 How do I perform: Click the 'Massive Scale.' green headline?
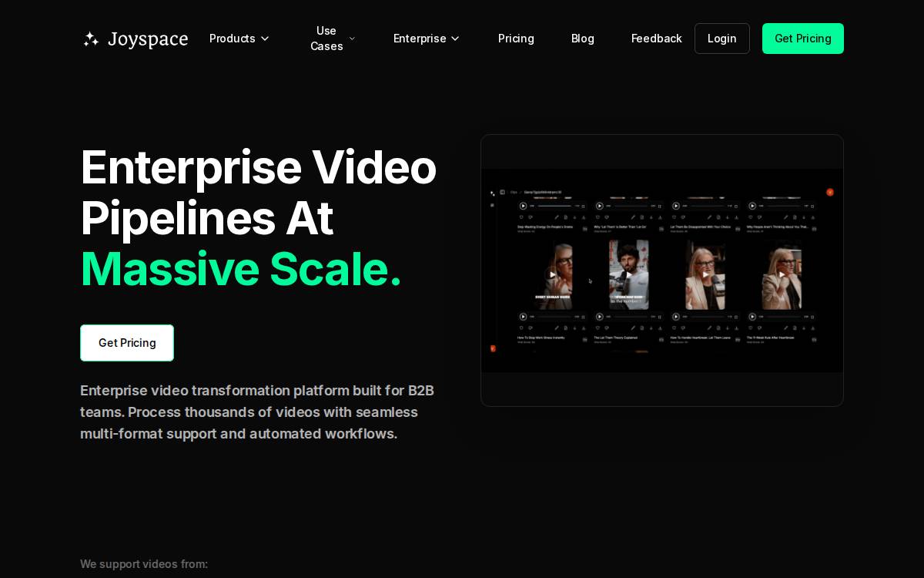pos(241,269)
